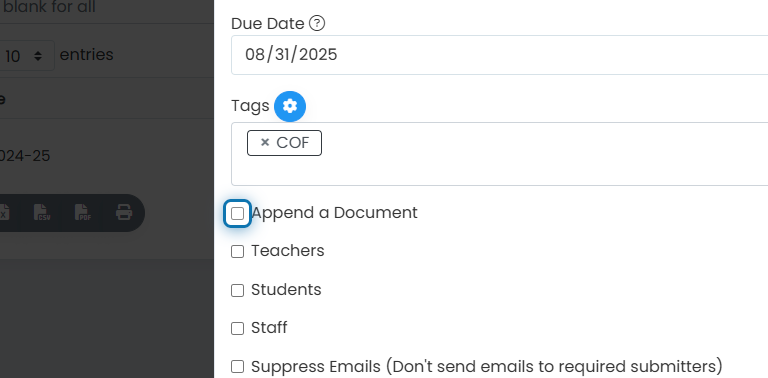
Task: Click the Students label text
Action: click(x=286, y=290)
